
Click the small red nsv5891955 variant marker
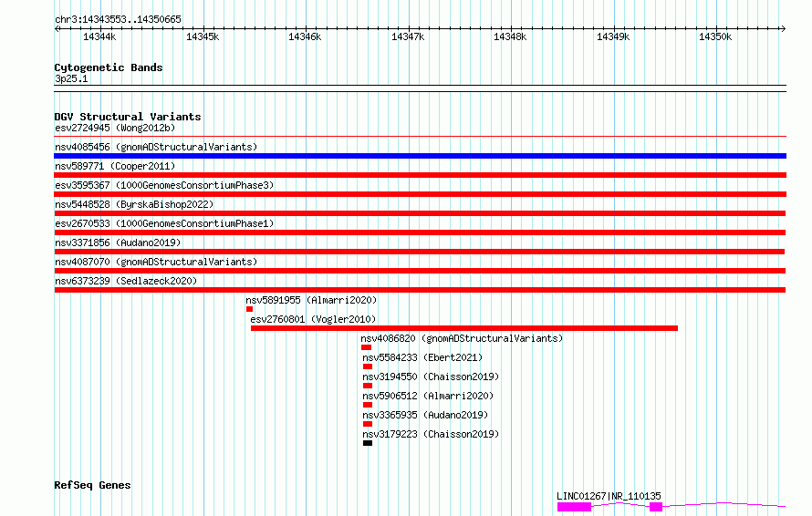[x=250, y=309]
